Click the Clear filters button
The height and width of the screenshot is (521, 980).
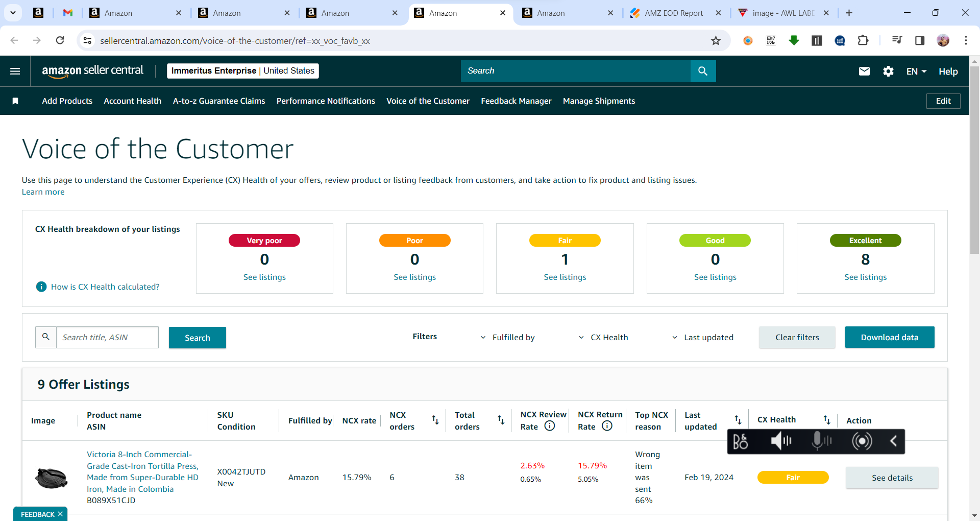(797, 337)
